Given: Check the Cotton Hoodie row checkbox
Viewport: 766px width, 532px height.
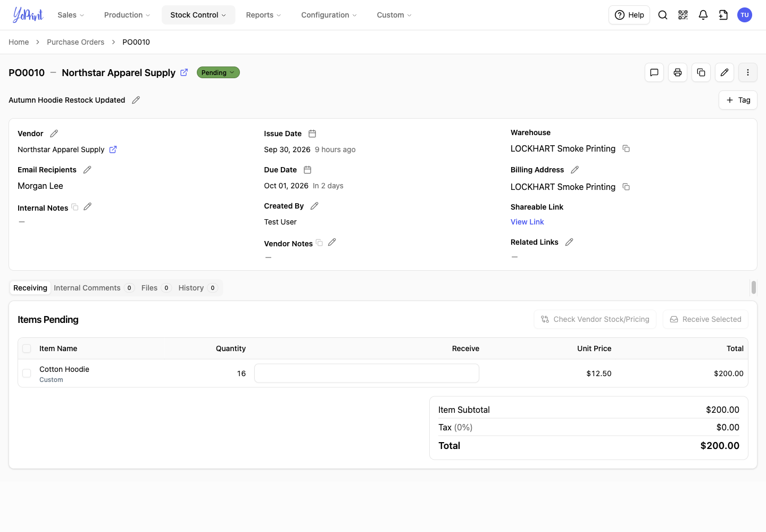Looking at the screenshot, I should click(27, 373).
